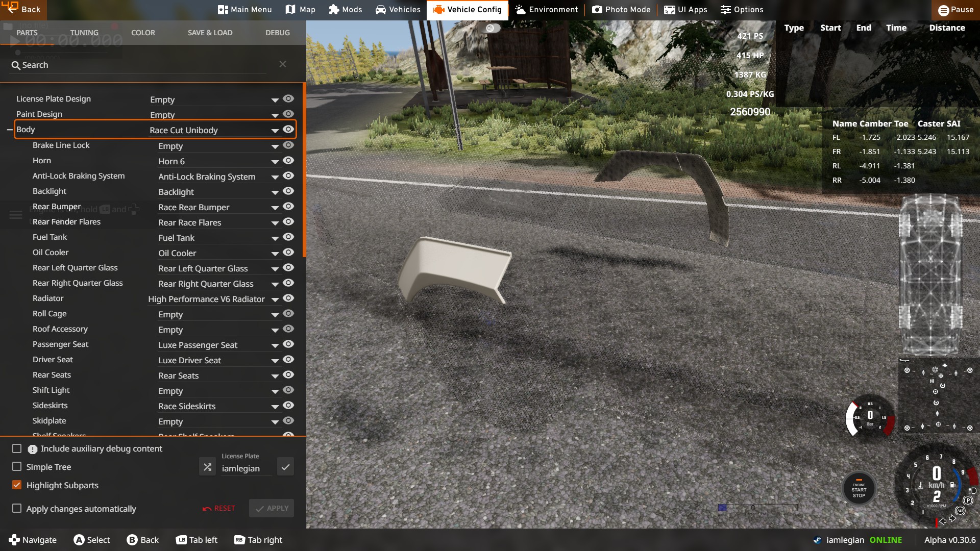The width and height of the screenshot is (980, 551).
Task: Click the search magnifier icon
Action: (x=16, y=65)
